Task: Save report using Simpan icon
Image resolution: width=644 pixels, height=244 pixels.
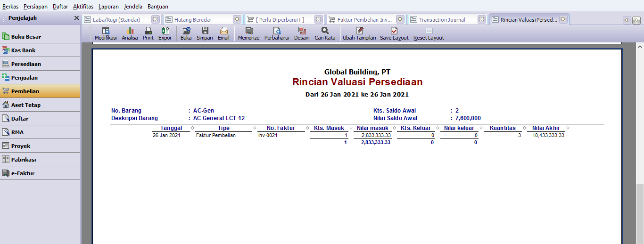Action: coord(205,33)
